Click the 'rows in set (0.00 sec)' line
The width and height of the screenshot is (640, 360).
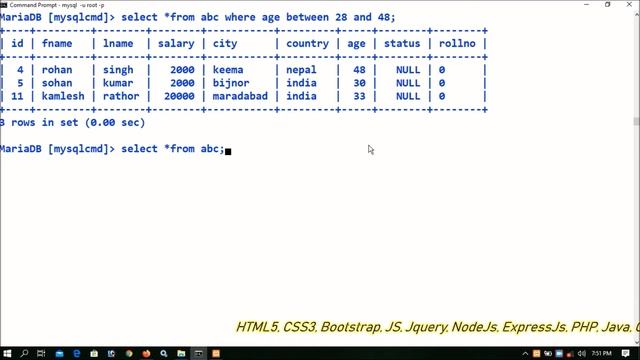(78, 122)
